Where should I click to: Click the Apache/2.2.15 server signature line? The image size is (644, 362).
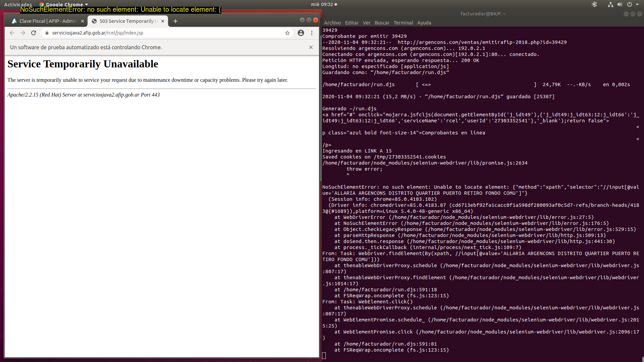click(x=84, y=95)
